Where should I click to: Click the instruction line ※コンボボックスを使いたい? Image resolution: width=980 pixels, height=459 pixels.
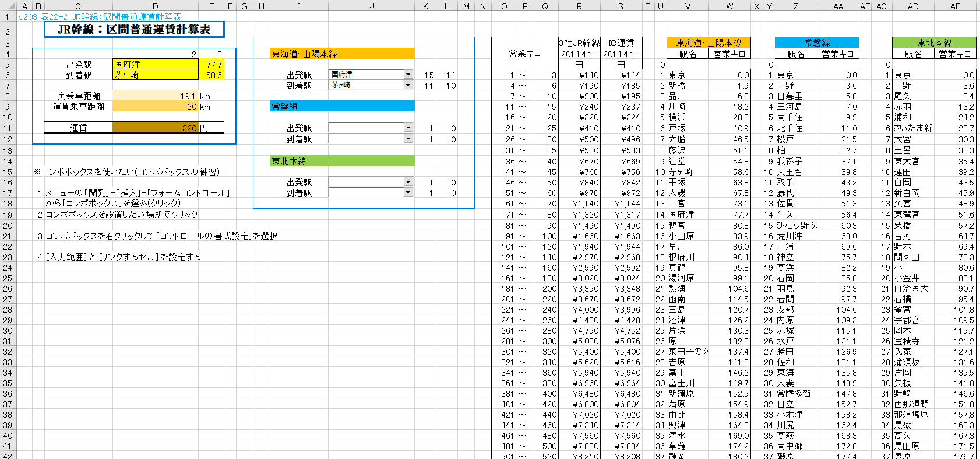tap(126, 172)
